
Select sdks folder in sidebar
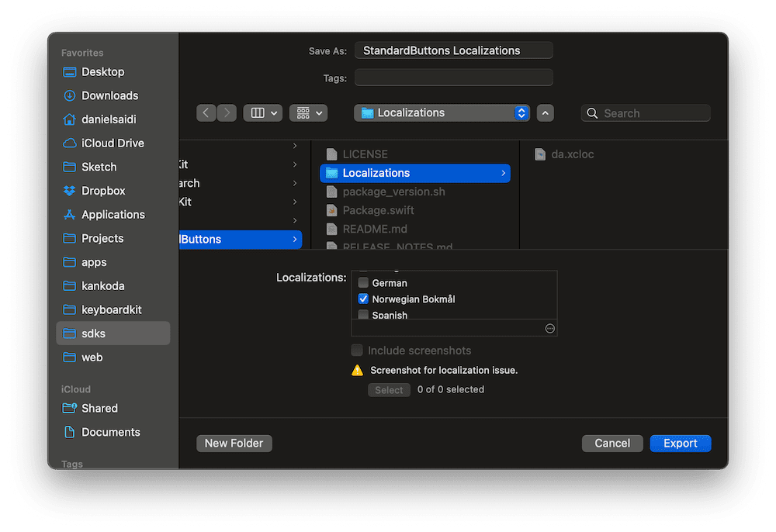coord(113,333)
